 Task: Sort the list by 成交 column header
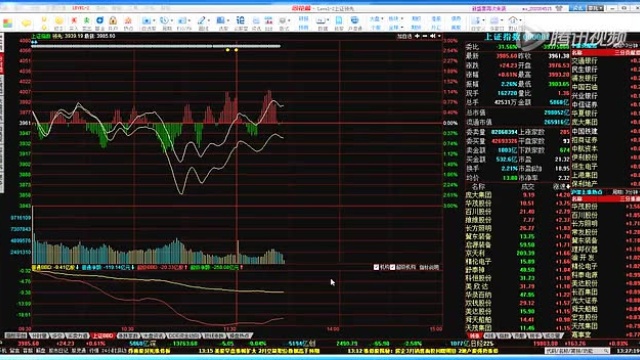pos(528,187)
